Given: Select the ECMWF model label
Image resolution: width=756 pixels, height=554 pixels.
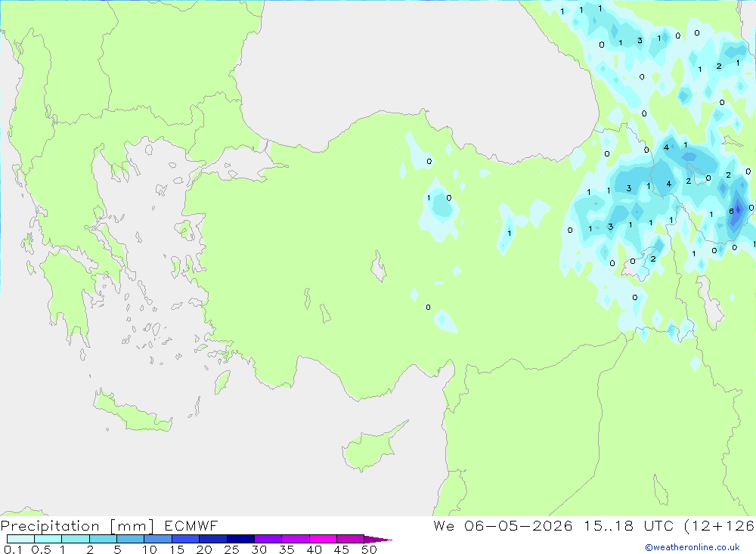Looking at the screenshot, I should (x=191, y=525).
